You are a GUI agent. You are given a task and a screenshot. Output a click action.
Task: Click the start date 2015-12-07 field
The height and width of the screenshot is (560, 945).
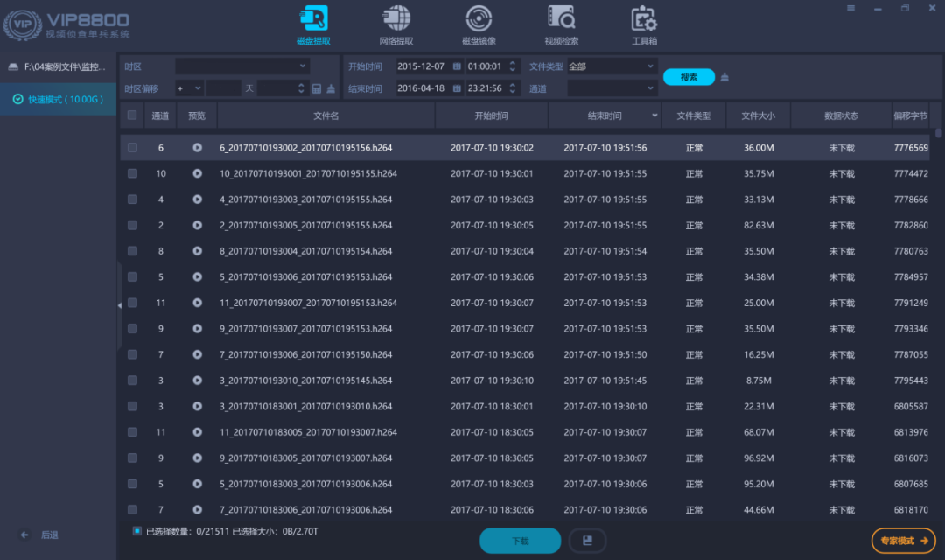click(x=421, y=66)
